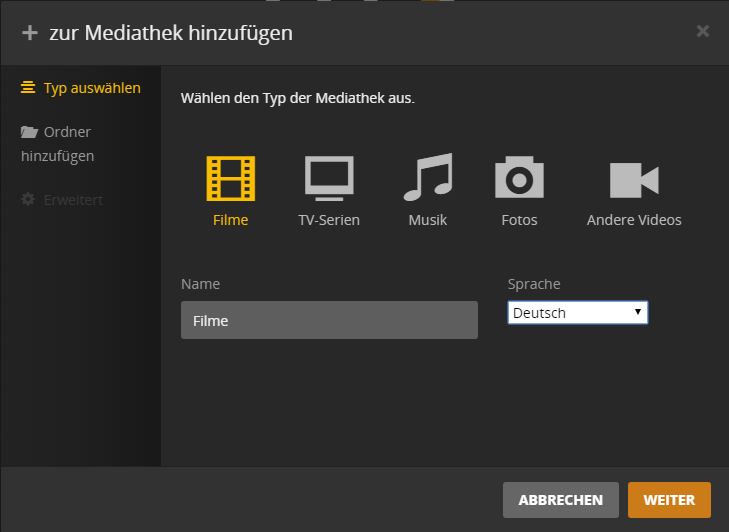Go to the Typ auswählen step
729x532 pixels.
pos(80,88)
